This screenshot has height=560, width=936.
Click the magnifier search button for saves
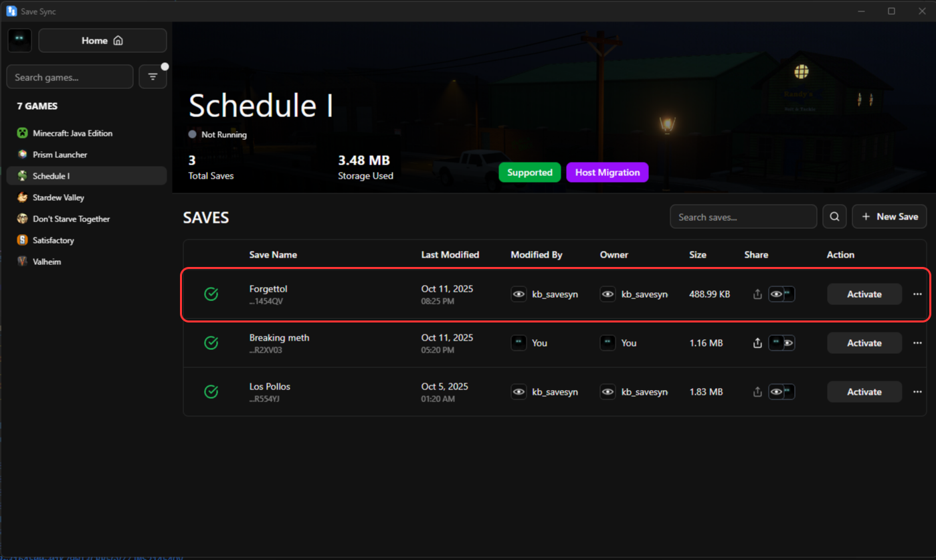pyautogui.click(x=834, y=217)
